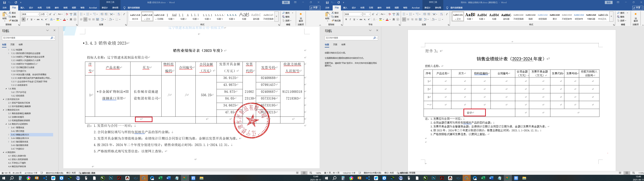Apply superscript in right Word window
This screenshot has height=181, width=644.
(369, 19)
